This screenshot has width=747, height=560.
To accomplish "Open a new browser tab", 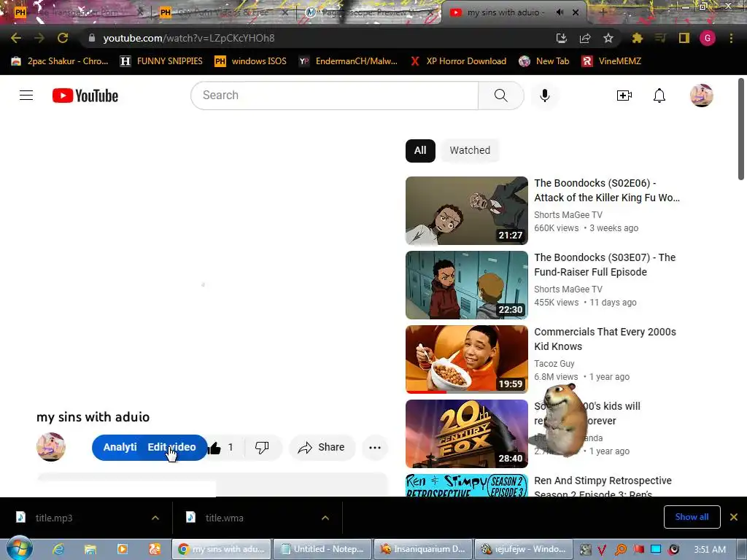I will tap(603, 12).
